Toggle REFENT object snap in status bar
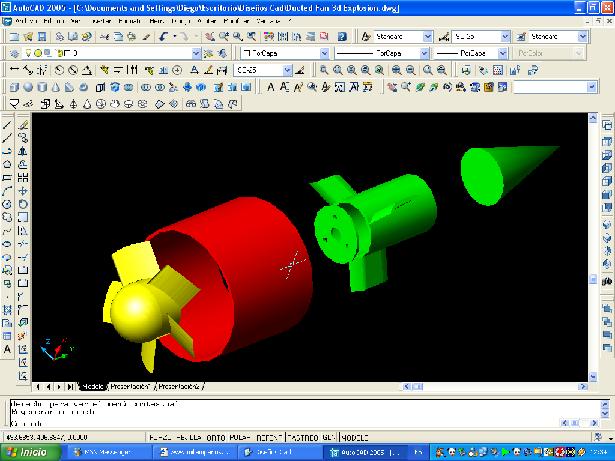Image resolution: width=615 pixels, height=461 pixels. tap(270, 437)
